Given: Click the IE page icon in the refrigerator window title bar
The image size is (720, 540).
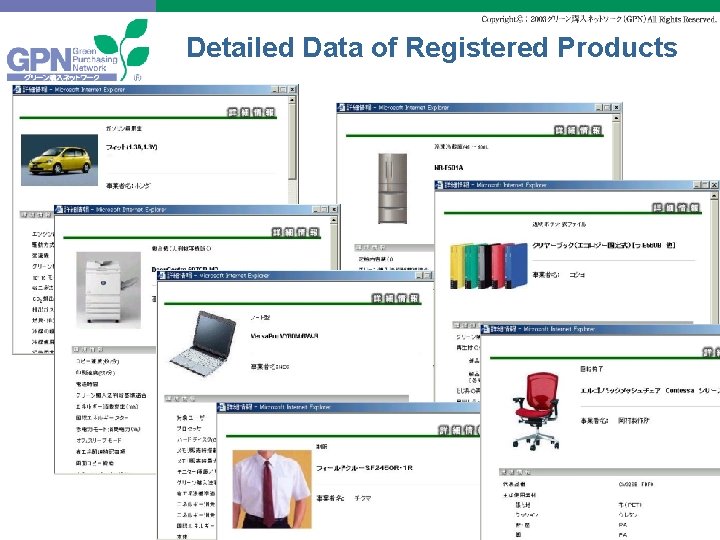Looking at the screenshot, I should (341, 107).
